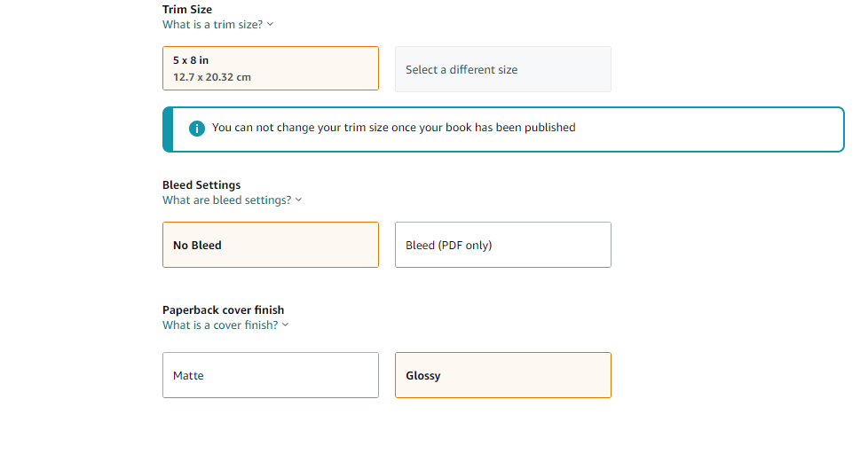Viewport: 868px width, 454px height.
Task: Click the teal accent bar of the notice
Action: click(x=168, y=129)
